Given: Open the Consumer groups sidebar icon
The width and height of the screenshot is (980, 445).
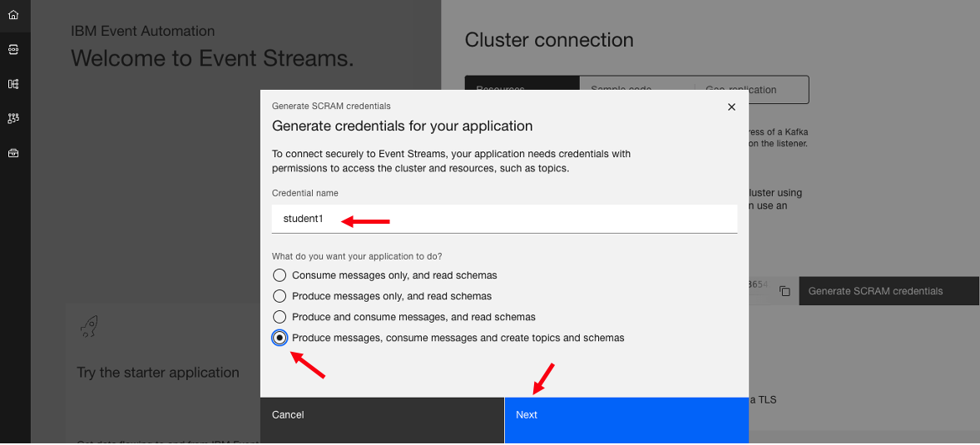Looking at the screenshot, I should [12, 119].
